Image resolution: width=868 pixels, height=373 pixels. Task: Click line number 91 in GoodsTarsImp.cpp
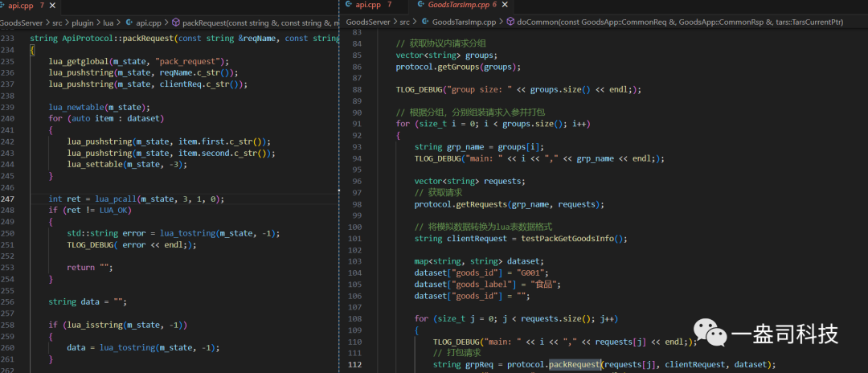[x=357, y=124]
